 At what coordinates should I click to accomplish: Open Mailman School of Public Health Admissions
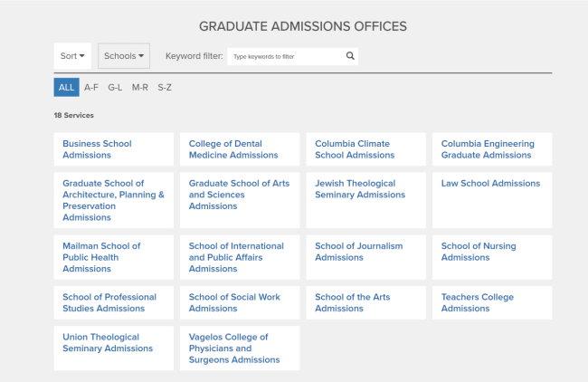(101, 257)
